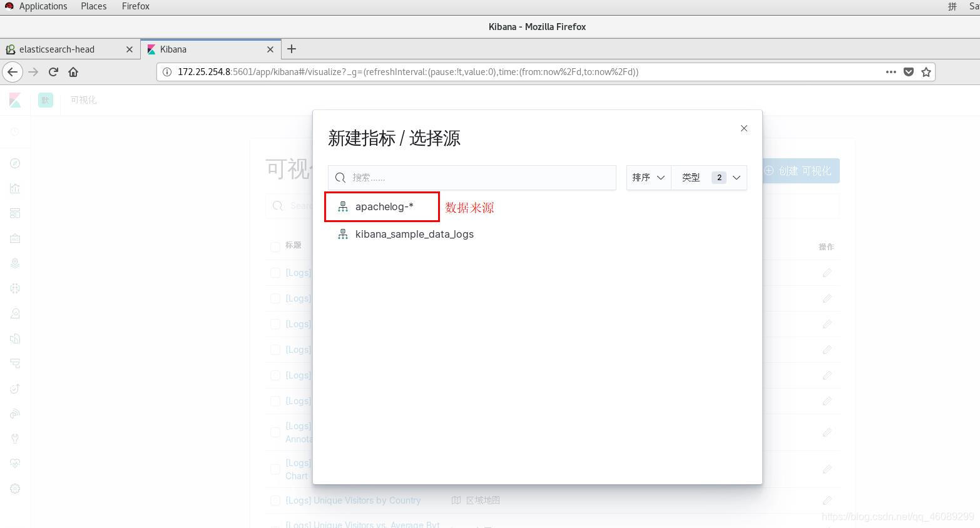Open the recently viewed clock icon
This screenshot has width=980, height=528.
coord(15,132)
